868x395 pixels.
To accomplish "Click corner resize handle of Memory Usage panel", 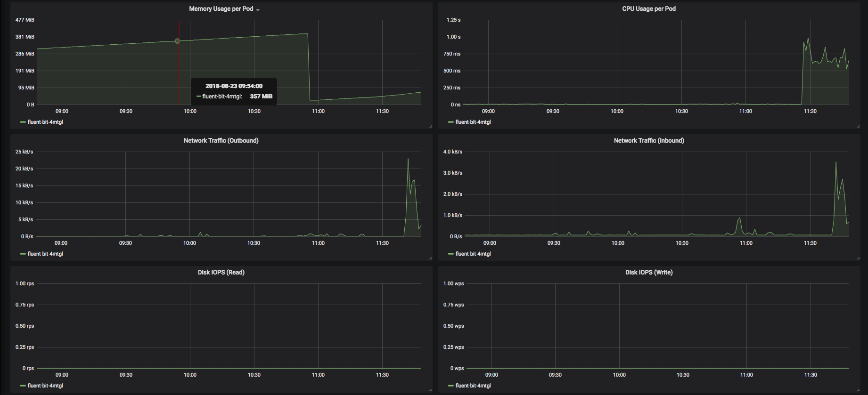I will pos(430,127).
